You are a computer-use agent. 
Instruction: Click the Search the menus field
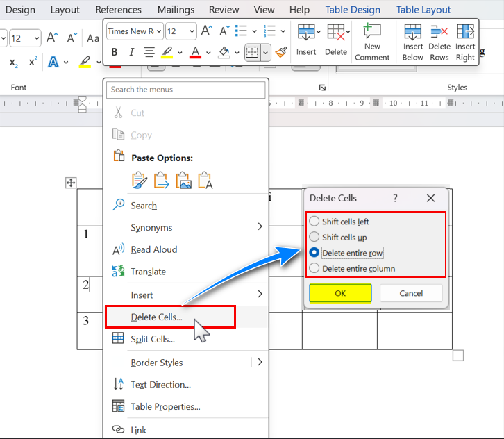point(186,90)
